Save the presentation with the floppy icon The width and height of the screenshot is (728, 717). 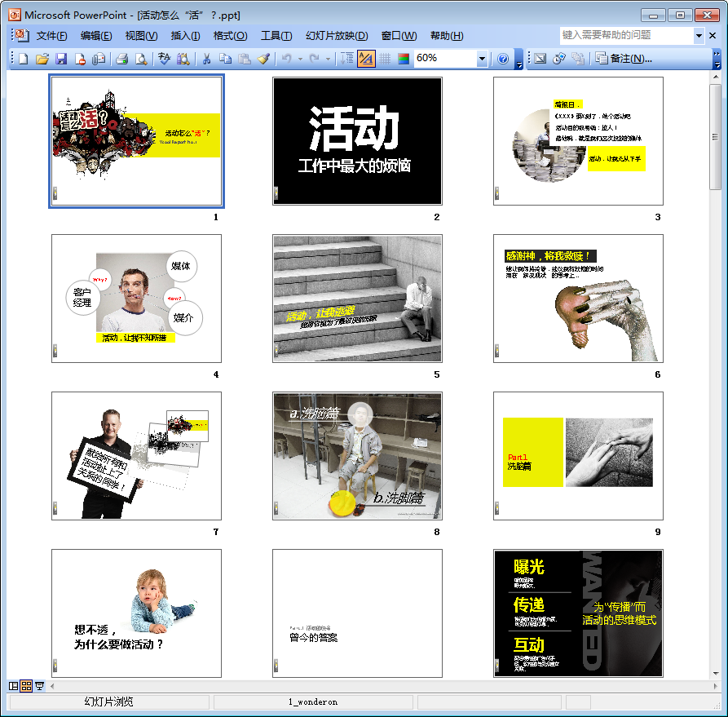pyautogui.click(x=61, y=59)
